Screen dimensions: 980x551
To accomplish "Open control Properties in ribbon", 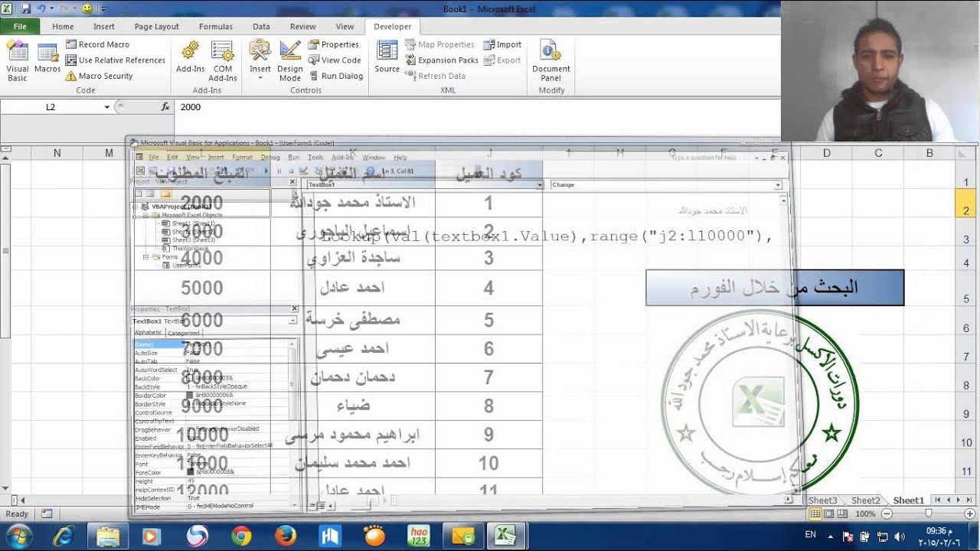I will click(x=333, y=44).
